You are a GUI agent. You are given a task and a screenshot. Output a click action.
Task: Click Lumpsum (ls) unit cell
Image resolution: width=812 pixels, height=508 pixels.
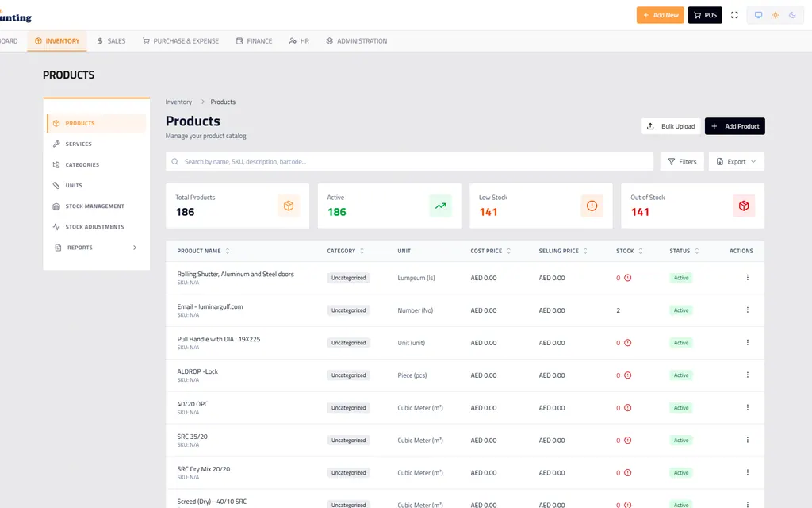point(416,278)
